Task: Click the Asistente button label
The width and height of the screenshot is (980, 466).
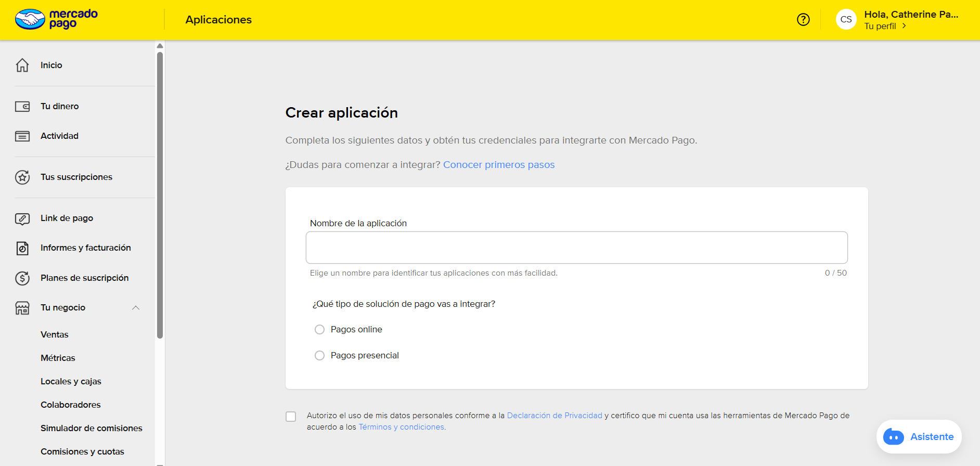Action: (x=932, y=437)
